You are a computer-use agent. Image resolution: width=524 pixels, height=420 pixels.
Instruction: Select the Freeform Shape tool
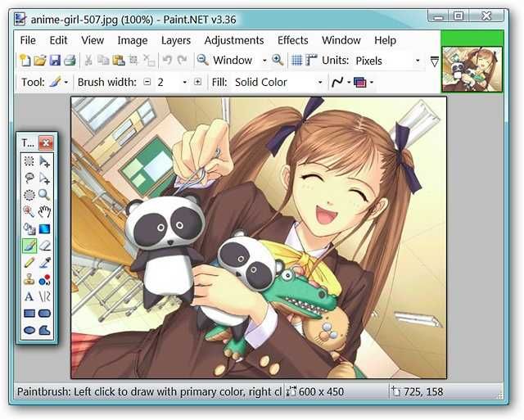pyautogui.click(x=44, y=330)
